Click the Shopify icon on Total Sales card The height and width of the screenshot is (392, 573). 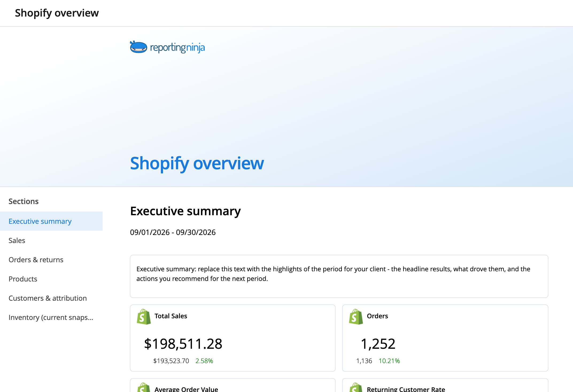(x=144, y=317)
